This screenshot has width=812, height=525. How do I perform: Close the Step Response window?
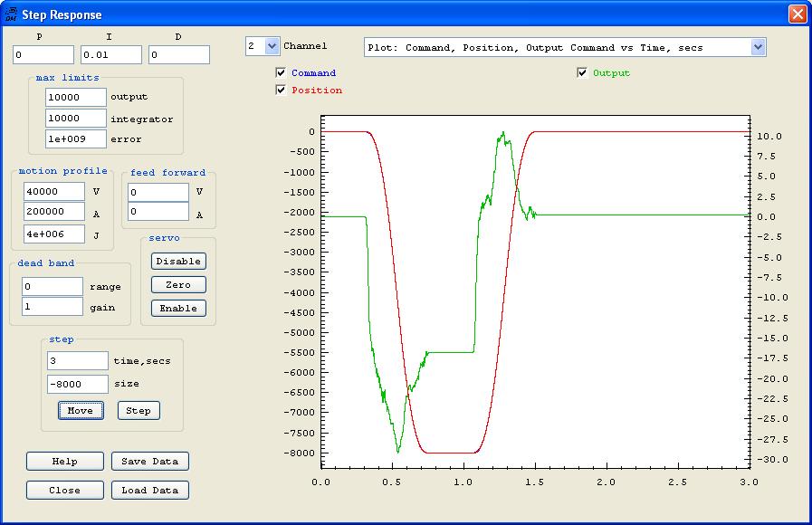[798, 14]
